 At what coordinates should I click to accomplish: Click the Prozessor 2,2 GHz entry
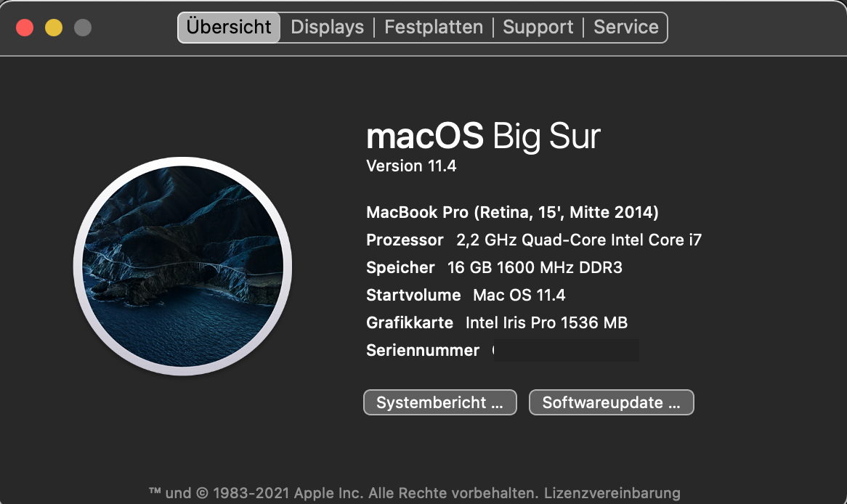coord(534,240)
